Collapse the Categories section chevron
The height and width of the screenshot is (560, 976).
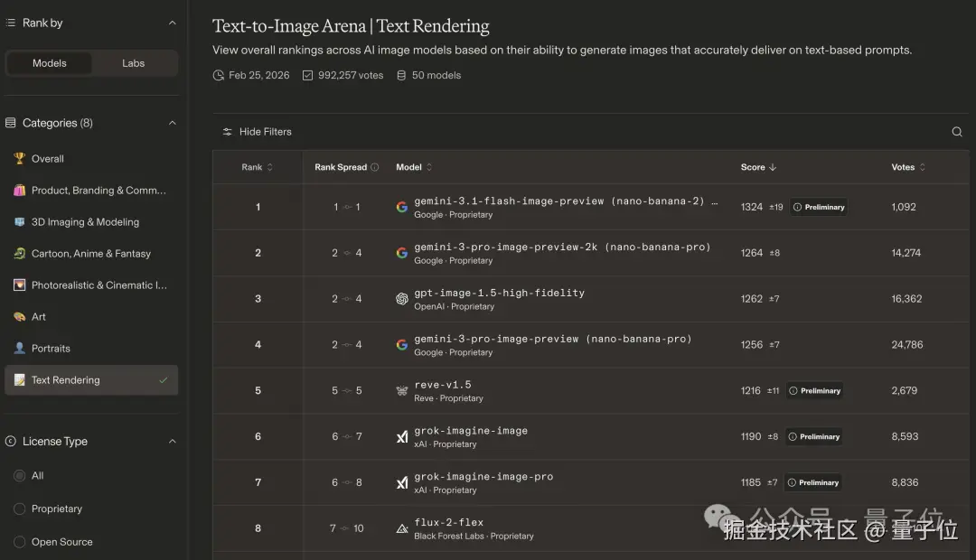pos(173,123)
